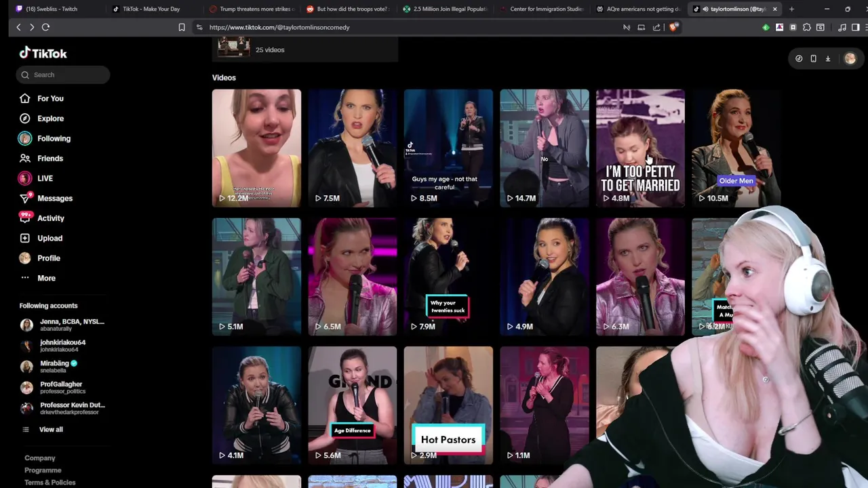The width and height of the screenshot is (868, 488).
Task: Play the 'Hot Pastors' video
Action: click(x=448, y=405)
